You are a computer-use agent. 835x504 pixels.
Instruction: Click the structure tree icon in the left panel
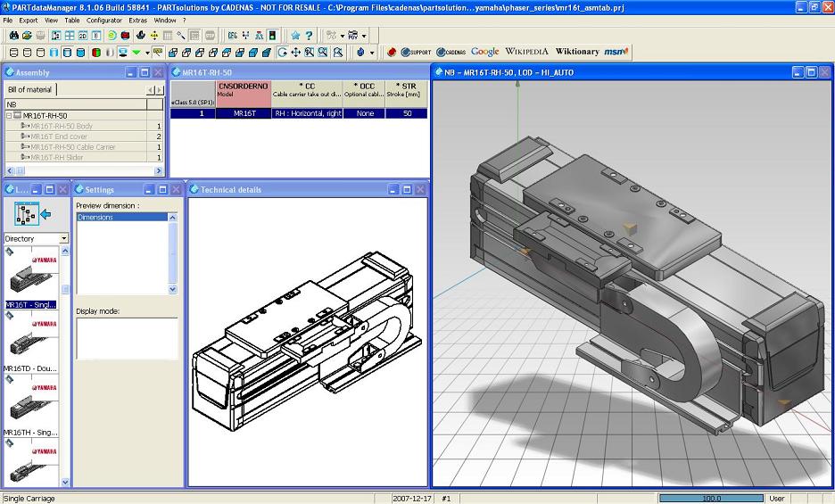tap(26, 213)
